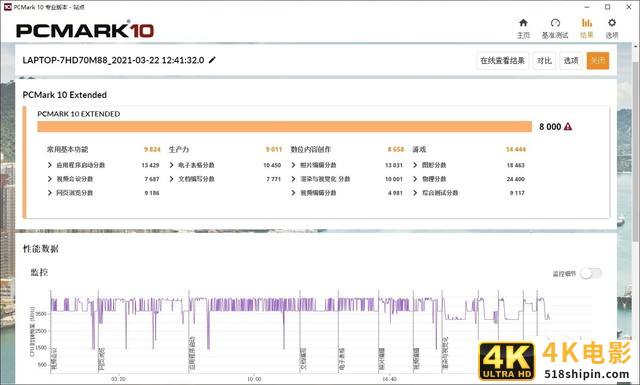Click the Compare button
640x385 pixels.
(x=544, y=60)
